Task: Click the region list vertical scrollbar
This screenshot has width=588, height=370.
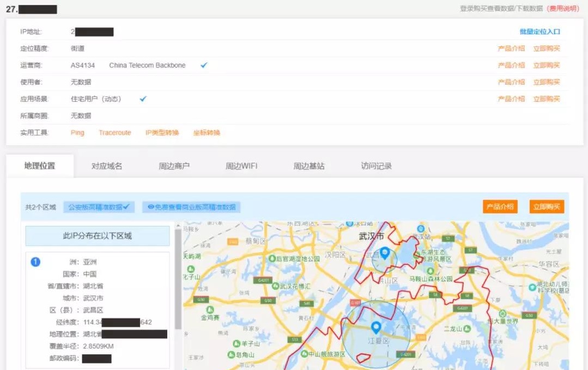Action: 178,280
